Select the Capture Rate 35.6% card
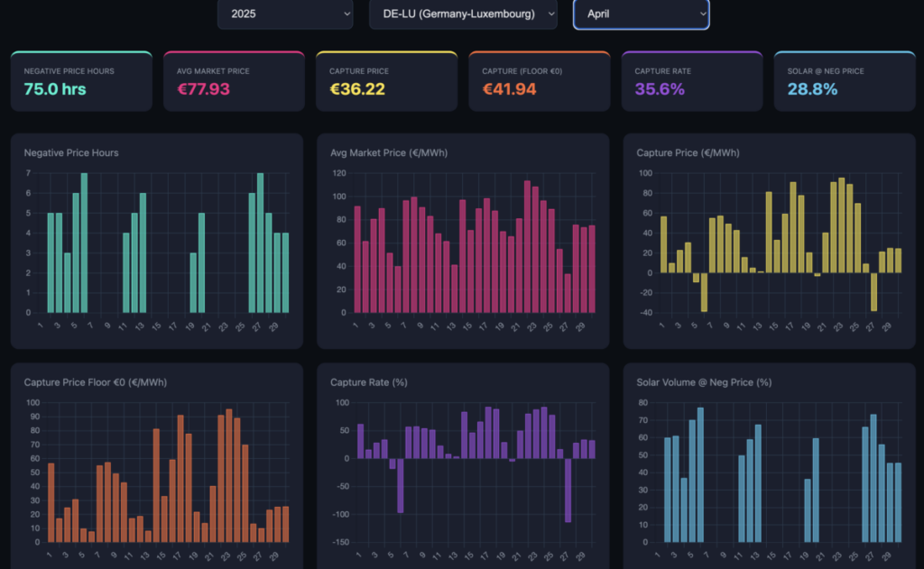This screenshot has width=924, height=569. click(691, 80)
